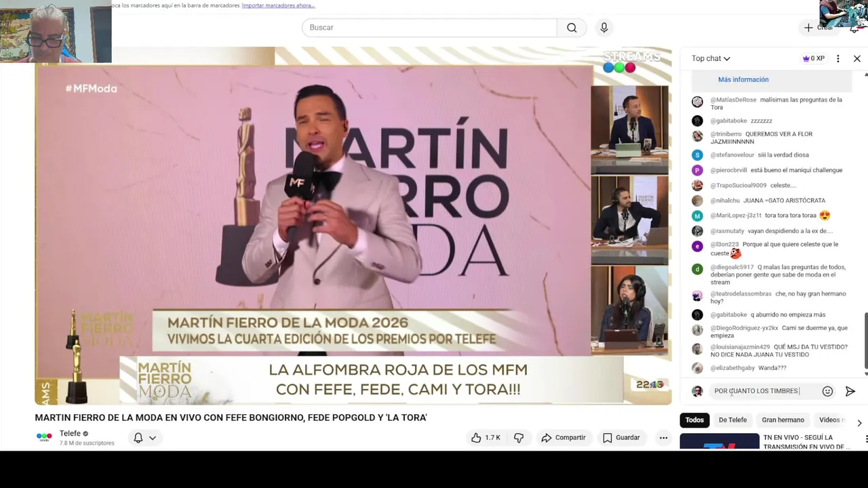Screen dimensions: 868x488
Task: Click @nihalchu username in chat
Action: (x=725, y=201)
